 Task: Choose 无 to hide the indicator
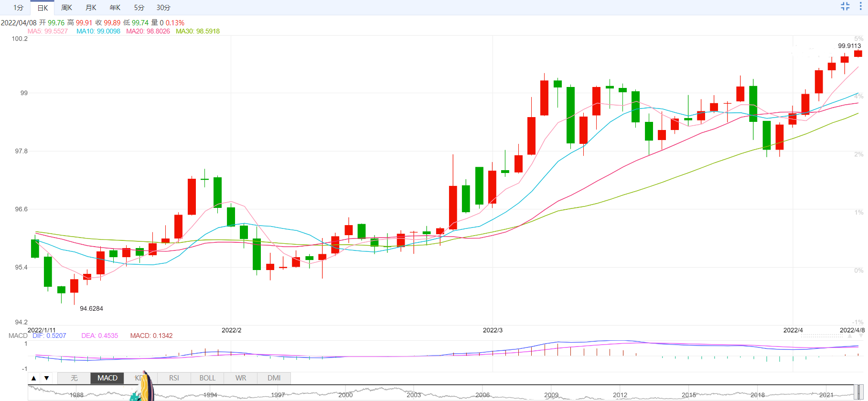[74, 378]
